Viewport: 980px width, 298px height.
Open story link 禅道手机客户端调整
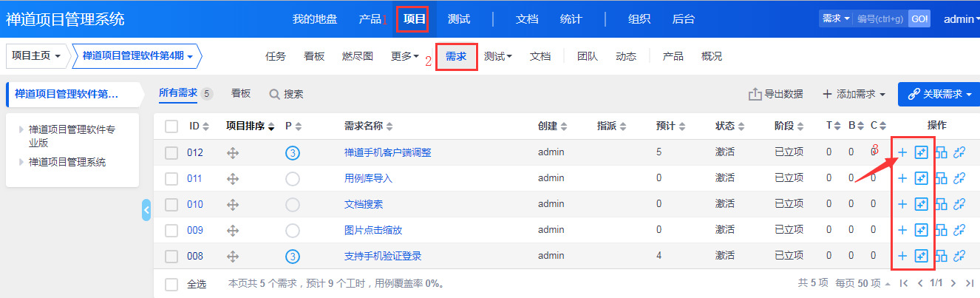tap(387, 153)
